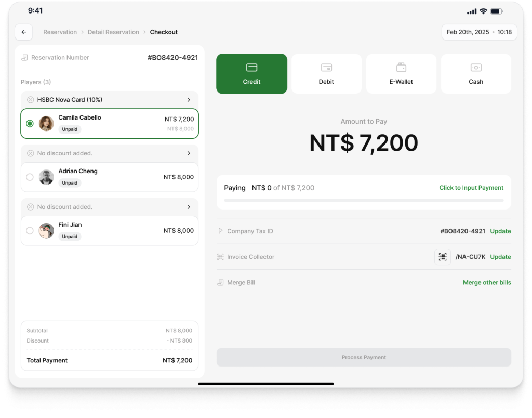Click the Players (3) heading
The height and width of the screenshot is (418, 532).
tap(36, 82)
